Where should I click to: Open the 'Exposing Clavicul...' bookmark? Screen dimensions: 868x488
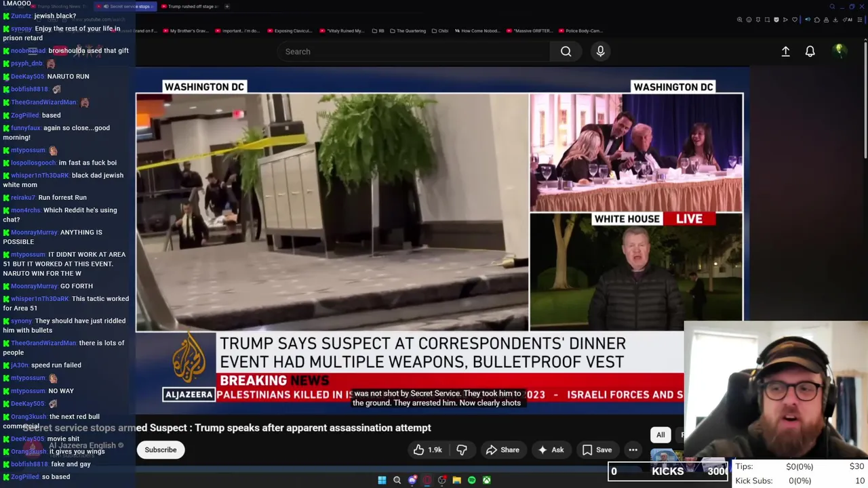[290, 30]
